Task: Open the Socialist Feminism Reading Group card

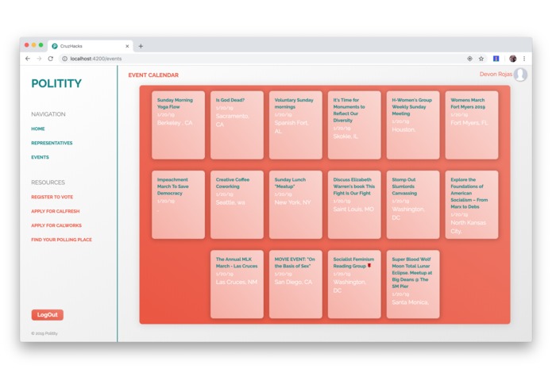Action: [x=354, y=284]
